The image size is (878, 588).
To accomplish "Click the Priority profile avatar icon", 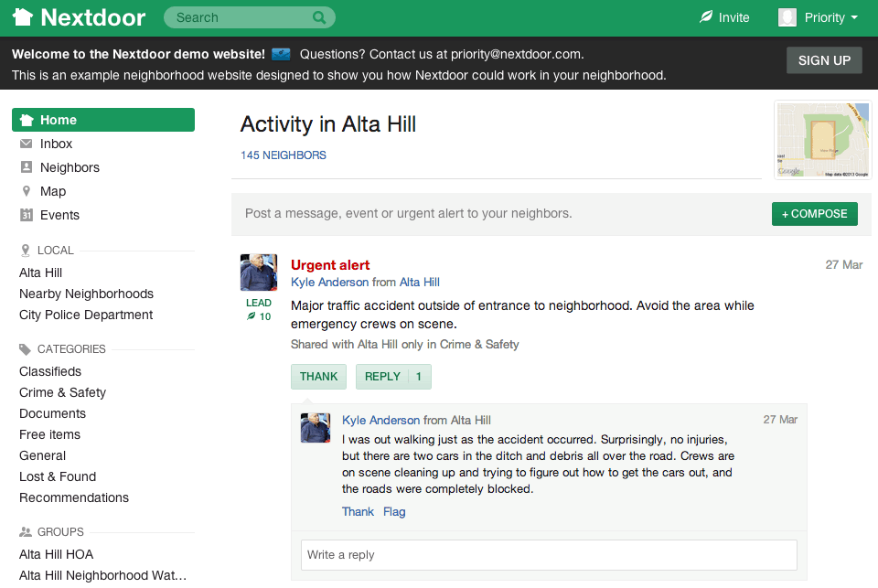I will [787, 17].
